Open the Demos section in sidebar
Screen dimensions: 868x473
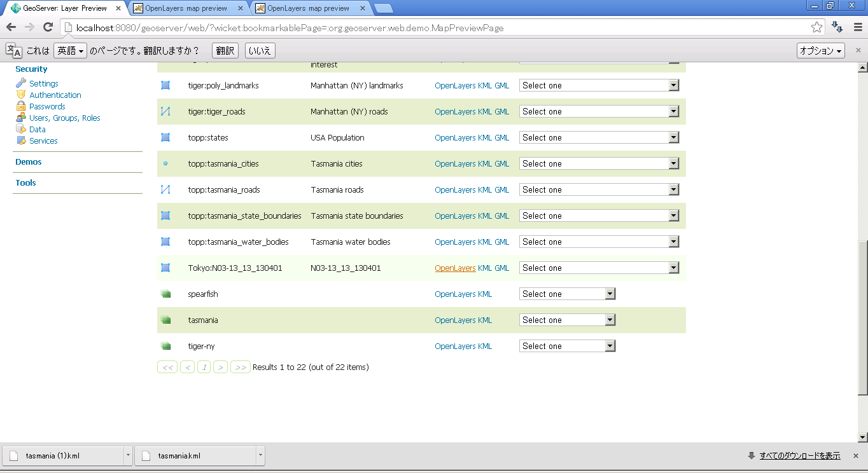pos(29,162)
